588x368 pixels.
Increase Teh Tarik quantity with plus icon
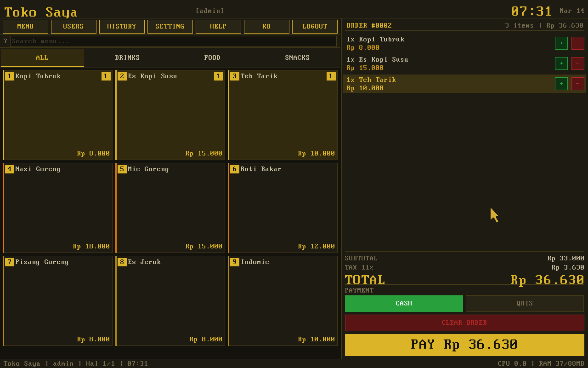point(561,84)
